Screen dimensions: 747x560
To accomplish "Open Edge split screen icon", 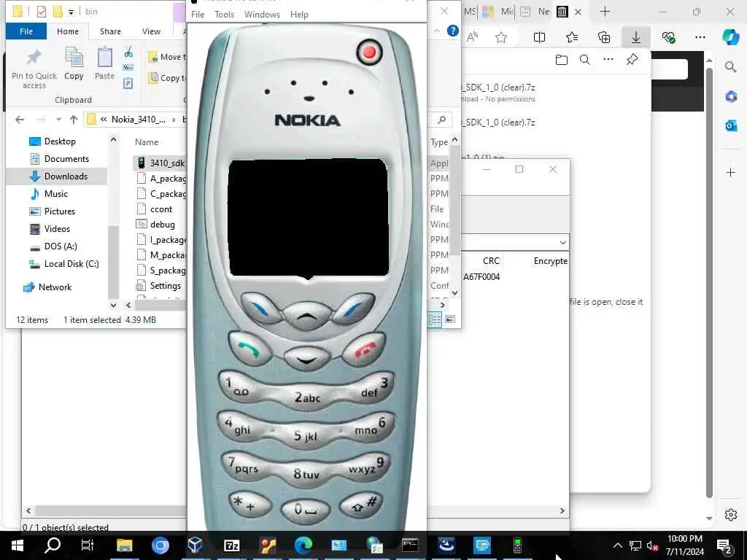I will 539,37.
